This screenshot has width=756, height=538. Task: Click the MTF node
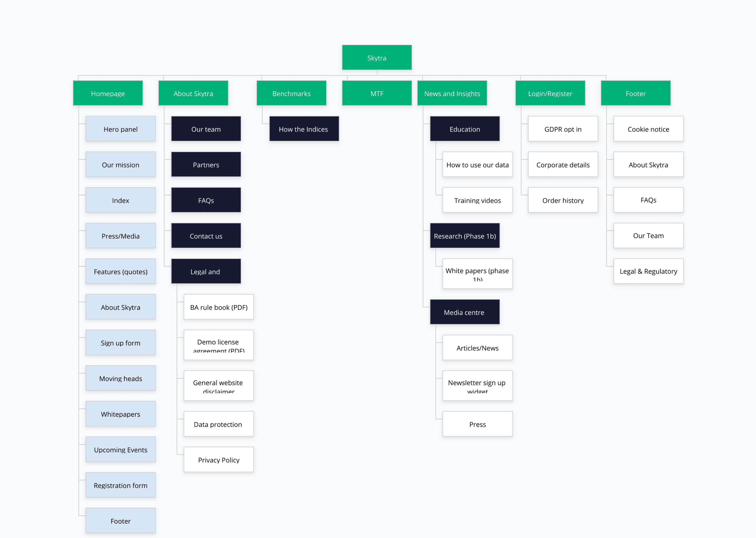coord(377,93)
